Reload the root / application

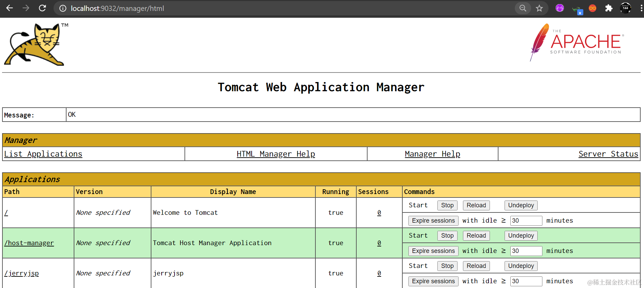476,205
